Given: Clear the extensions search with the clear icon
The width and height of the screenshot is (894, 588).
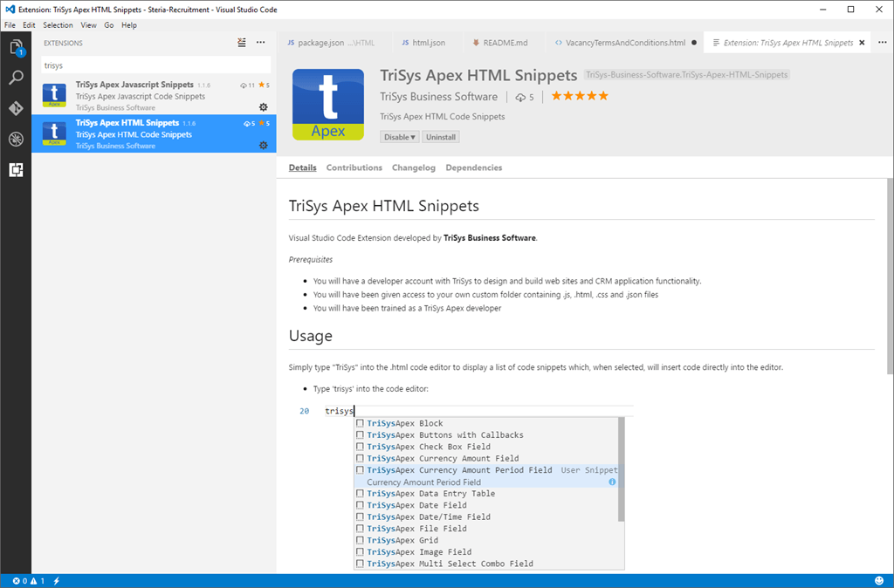Looking at the screenshot, I should point(242,42).
